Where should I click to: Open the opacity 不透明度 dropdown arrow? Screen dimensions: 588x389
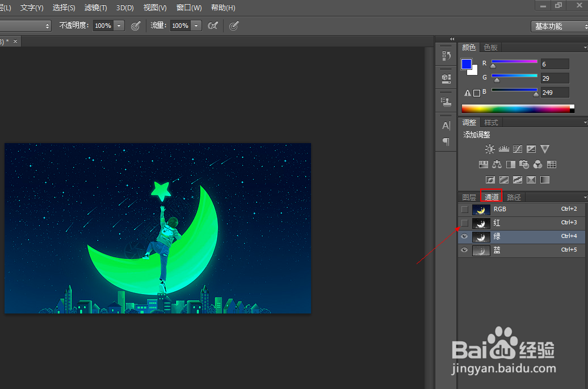119,26
